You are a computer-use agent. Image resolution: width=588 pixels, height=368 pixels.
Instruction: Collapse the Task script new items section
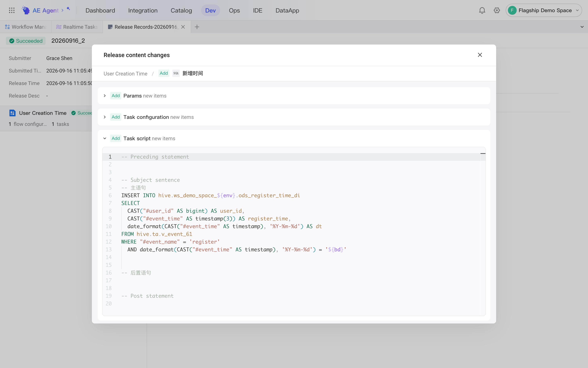105,139
